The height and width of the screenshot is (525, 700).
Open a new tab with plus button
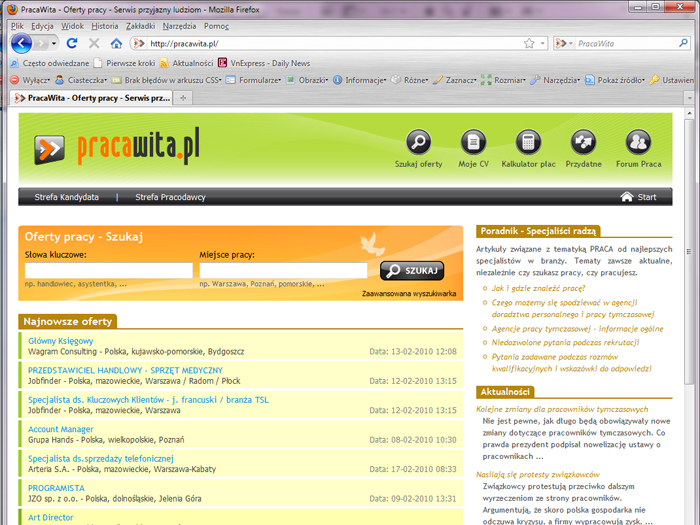coord(183,98)
